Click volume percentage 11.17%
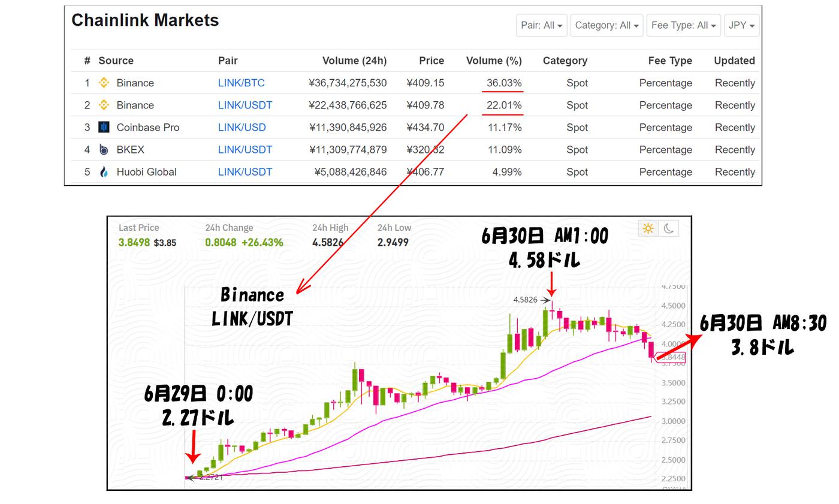839x504 pixels. 505,127
